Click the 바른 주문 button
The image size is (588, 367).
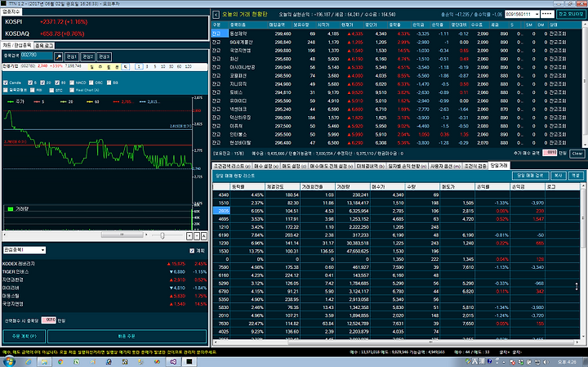click(127, 336)
